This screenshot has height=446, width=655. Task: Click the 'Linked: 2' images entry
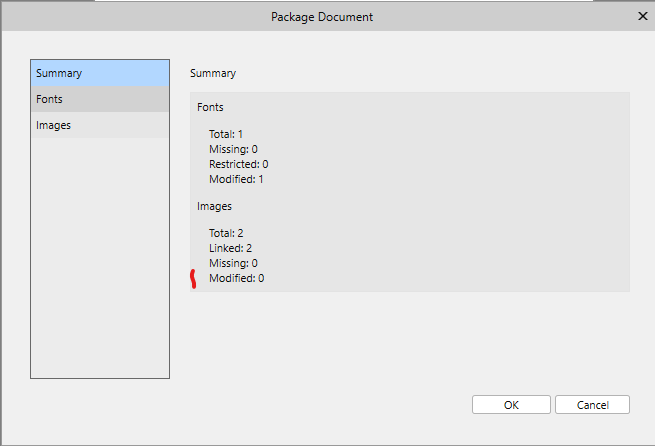pos(231,248)
